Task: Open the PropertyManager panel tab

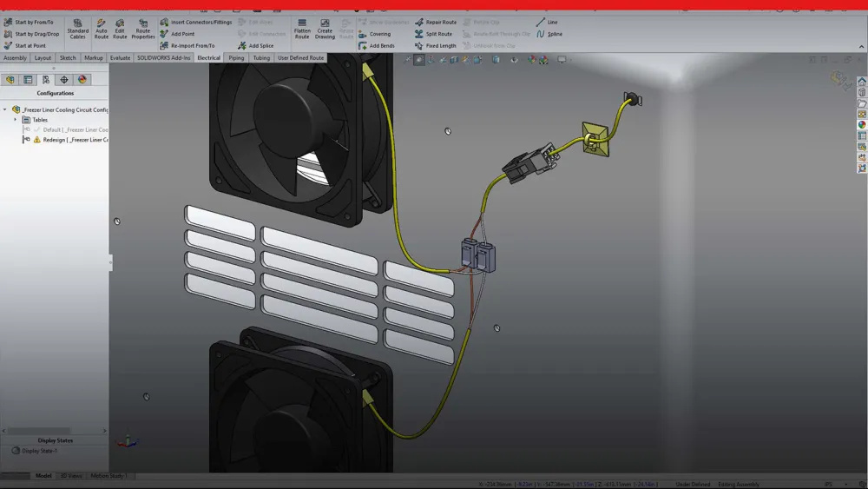Action: (28, 80)
